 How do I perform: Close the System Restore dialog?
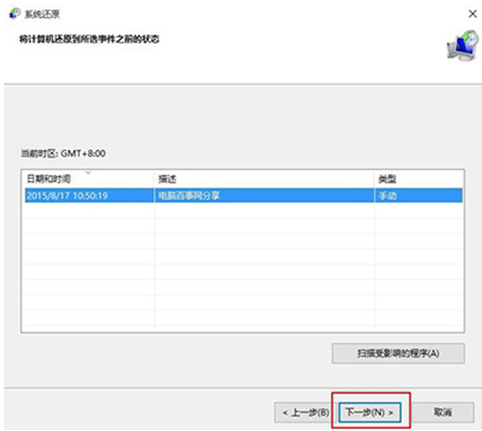point(472,14)
